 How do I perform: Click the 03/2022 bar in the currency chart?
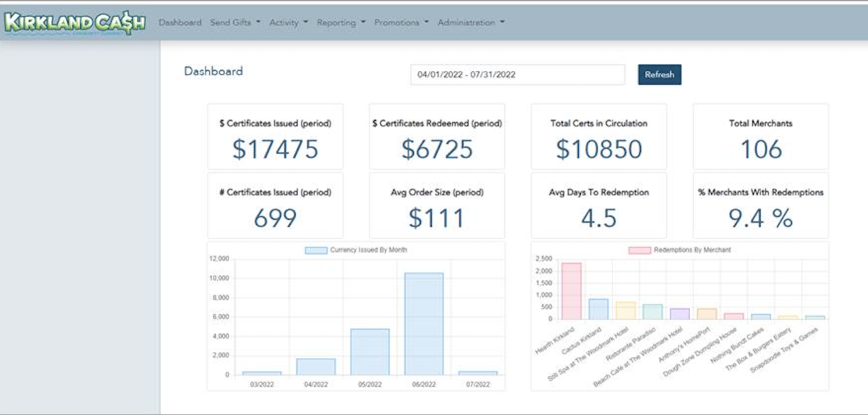pos(262,373)
